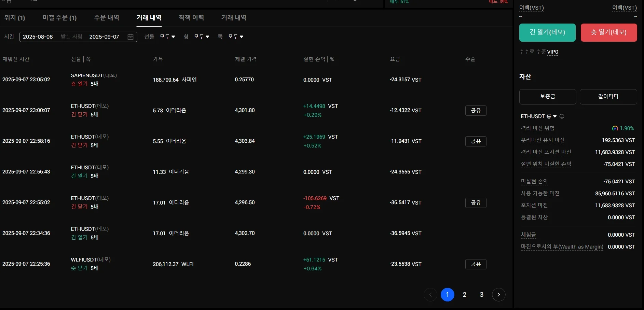The width and height of the screenshot is (644, 310).
Task: Open the VIP0 fee level link
Action: [552, 52]
